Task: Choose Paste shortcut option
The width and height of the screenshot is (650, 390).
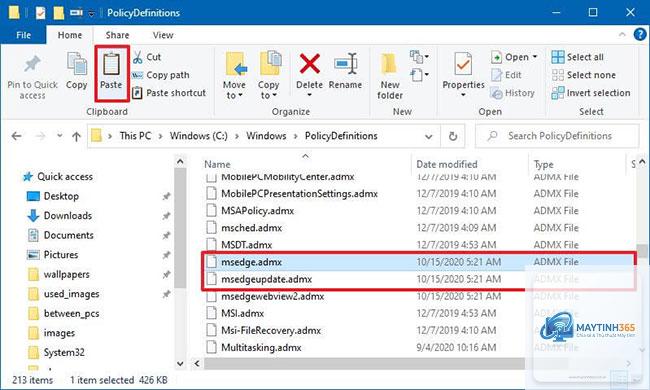Action: (x=169, y=93)
